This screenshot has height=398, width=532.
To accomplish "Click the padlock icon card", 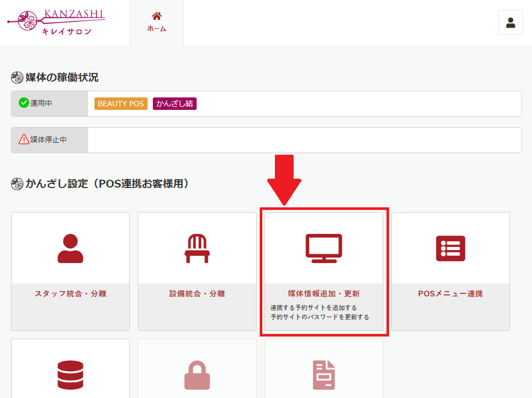I will (197, 375).
